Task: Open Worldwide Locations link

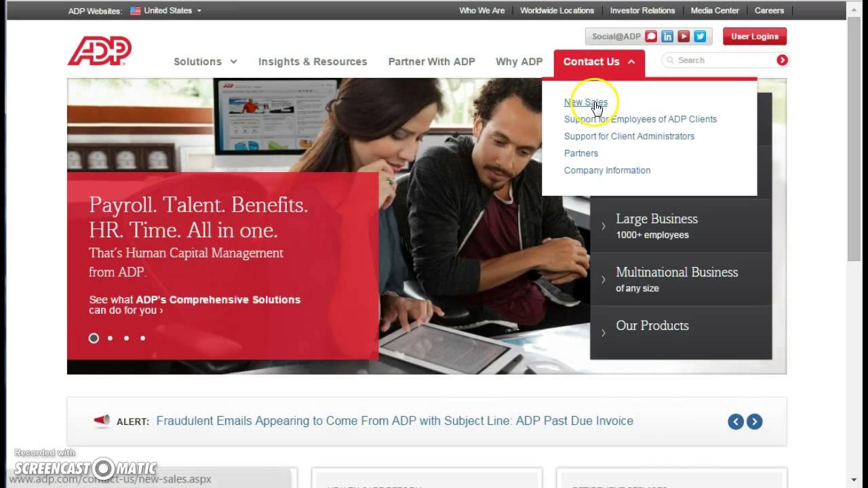Action: point(557,11)
